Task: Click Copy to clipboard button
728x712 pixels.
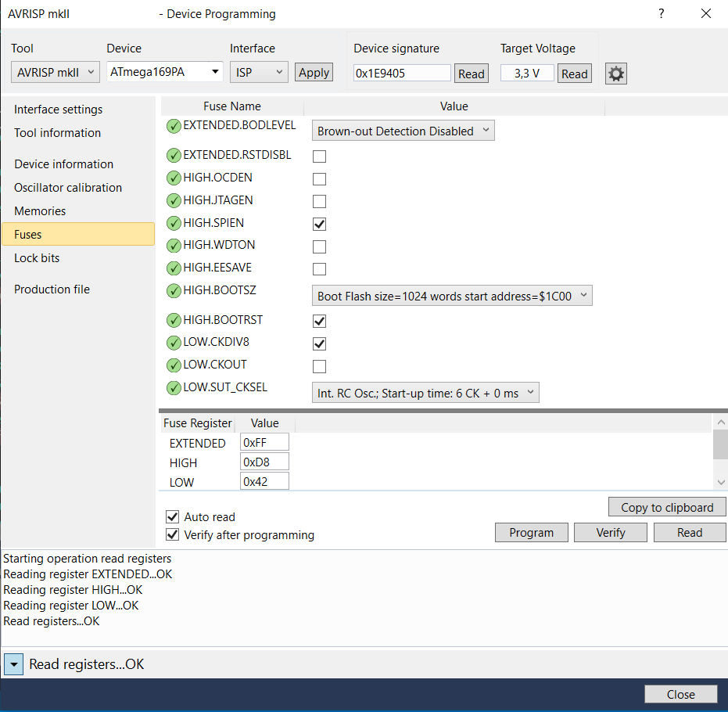Action: tap(667, 507)
